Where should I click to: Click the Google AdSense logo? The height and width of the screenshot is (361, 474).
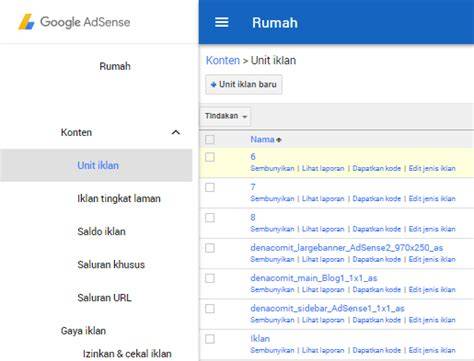coord(74,22)
